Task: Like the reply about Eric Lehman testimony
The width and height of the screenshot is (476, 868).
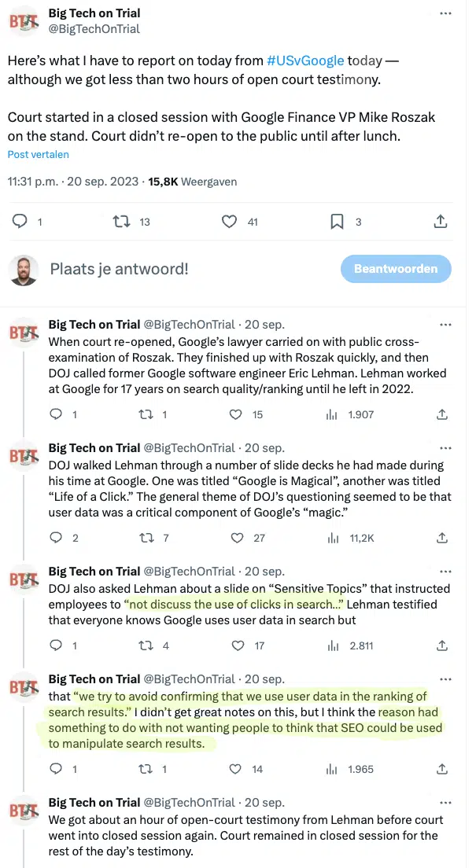Action: (x=235, y=414)
